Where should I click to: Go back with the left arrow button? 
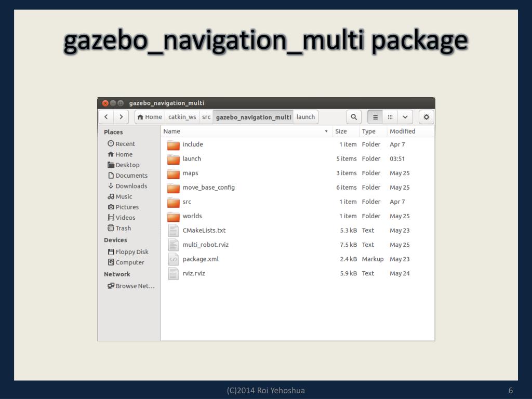click(x=106, y=117)
